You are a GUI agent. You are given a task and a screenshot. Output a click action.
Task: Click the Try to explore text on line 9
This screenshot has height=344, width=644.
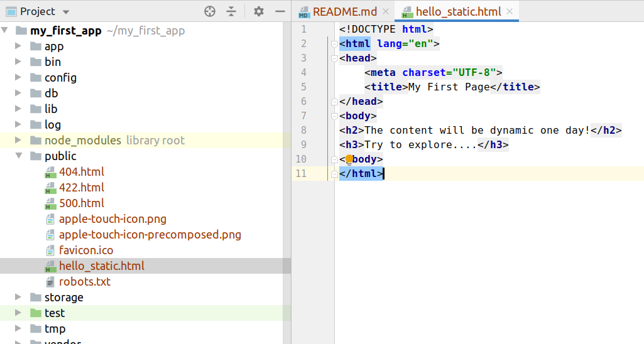[420, 145]
